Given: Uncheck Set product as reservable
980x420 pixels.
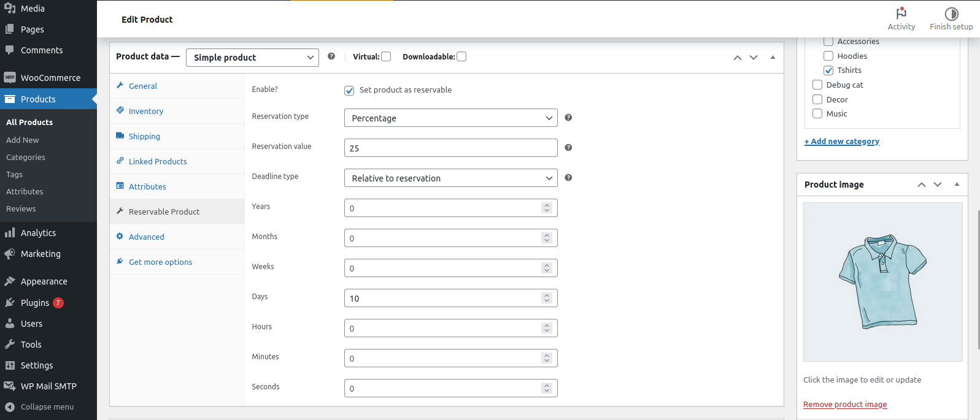Looking at the screenshot, I should coord(349,91).
